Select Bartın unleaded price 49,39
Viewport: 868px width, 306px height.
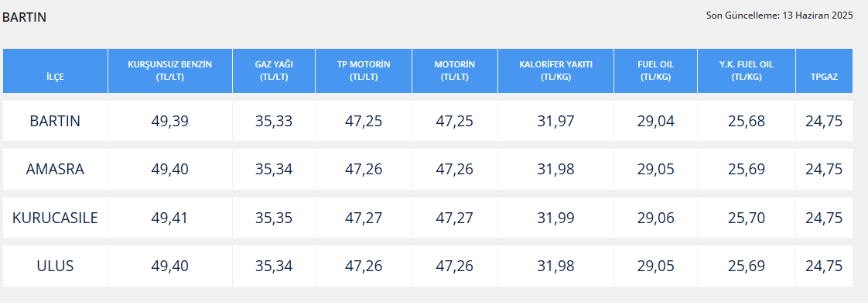coord(170,121)
